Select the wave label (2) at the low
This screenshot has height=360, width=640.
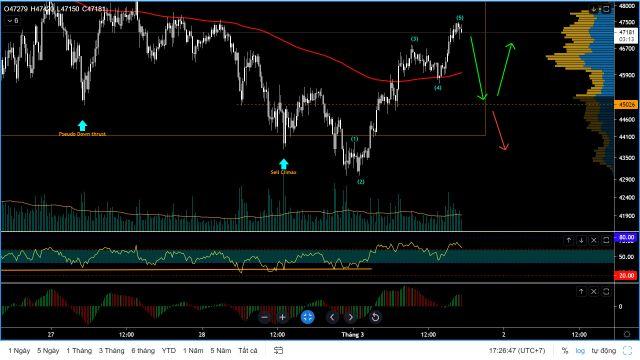(361, 182)
